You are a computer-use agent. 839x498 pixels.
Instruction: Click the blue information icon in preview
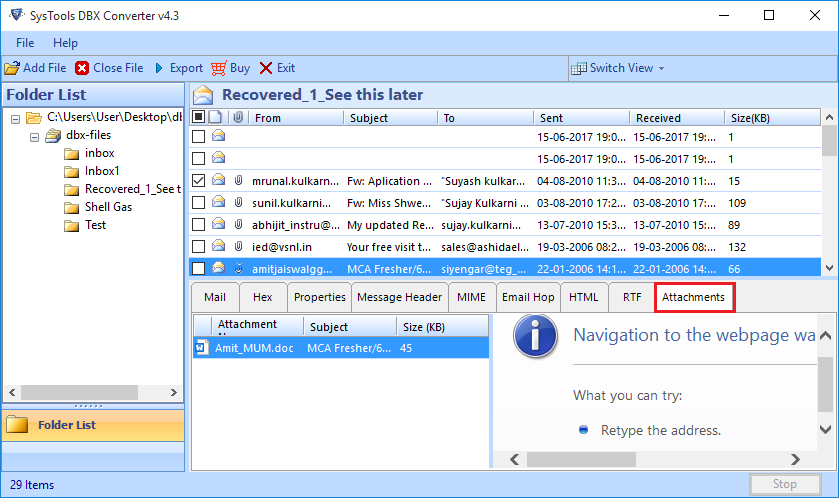(535, 336)
